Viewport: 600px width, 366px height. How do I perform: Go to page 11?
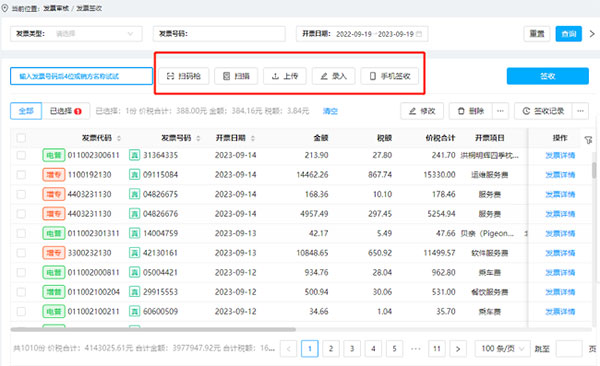(437, 349)
